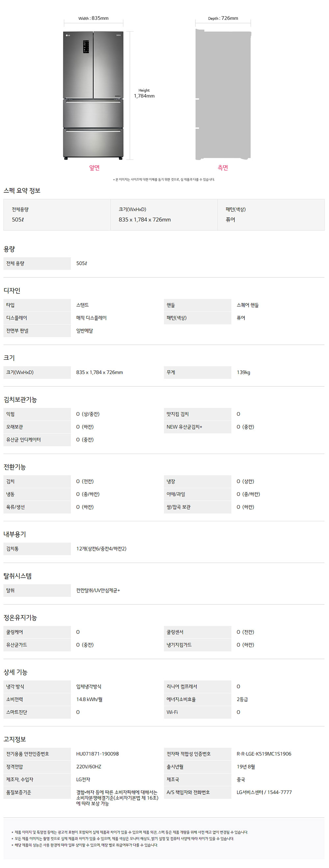
Task: Click the 전체용량 505ℓ summary box
Action: coord(57,215)
